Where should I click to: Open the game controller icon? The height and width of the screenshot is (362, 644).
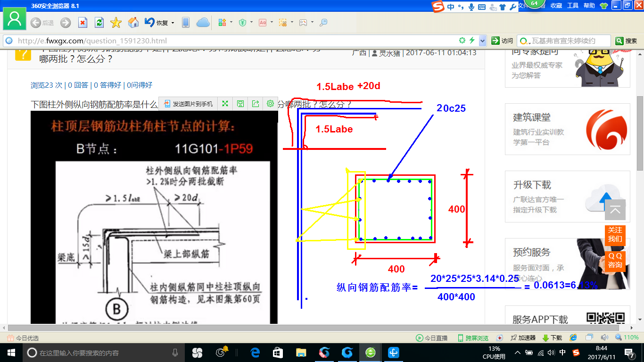tap(303, 23)
